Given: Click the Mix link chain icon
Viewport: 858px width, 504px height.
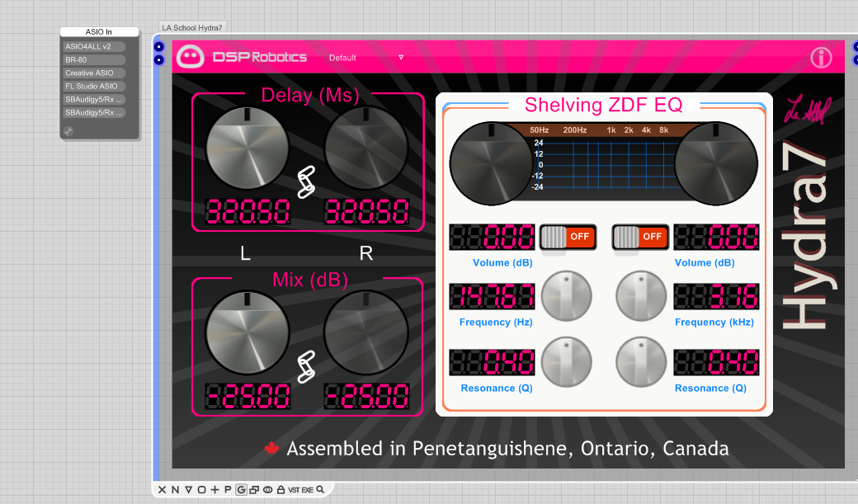Looking at the screenshot, I should [x=306, y=366].
